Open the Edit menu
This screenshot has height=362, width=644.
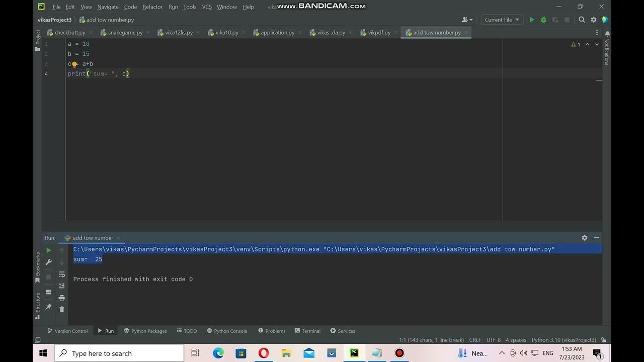point(70,7)
